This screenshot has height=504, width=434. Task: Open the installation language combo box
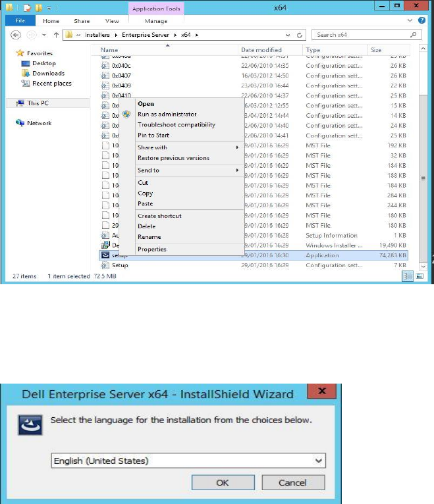click(x=188, y=461)
